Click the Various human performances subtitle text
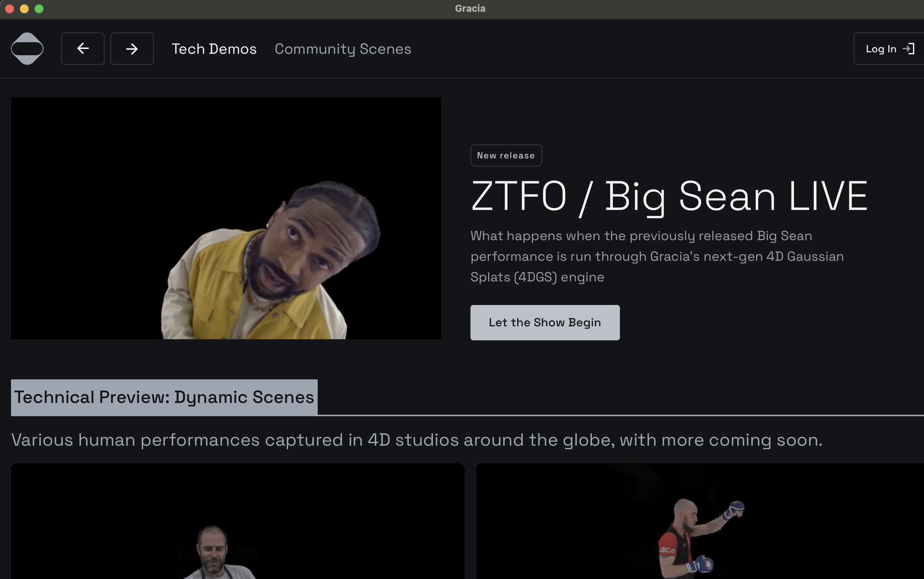The height and width of the screenshot is (579, 924). [417, 440]
